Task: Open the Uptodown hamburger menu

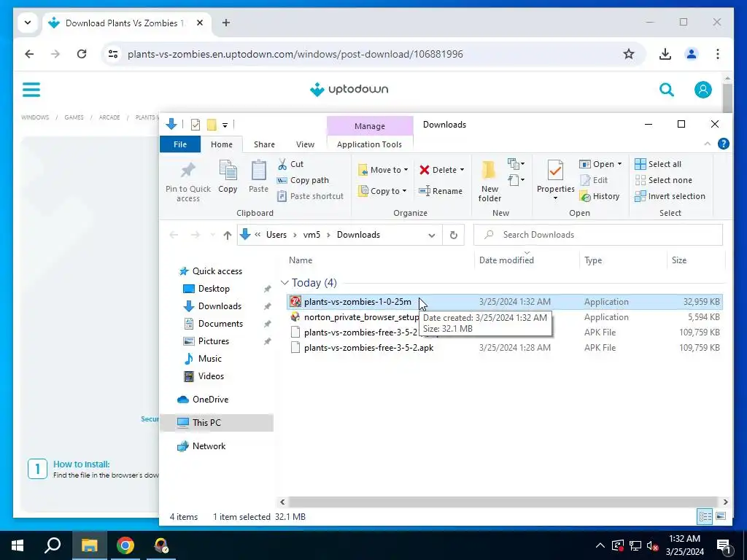Action: (x=31, y=90)
